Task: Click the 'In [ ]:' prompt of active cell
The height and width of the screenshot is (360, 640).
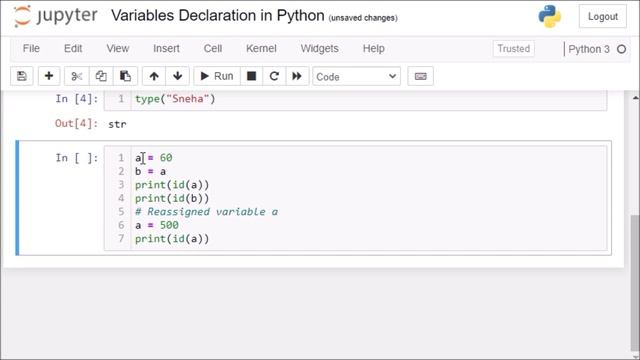Action: coord(77,158)
